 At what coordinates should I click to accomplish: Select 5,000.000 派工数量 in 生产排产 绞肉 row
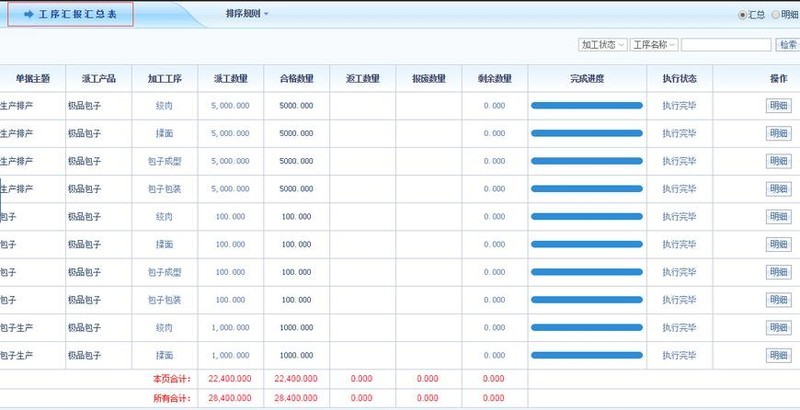(x=230, y=106)
